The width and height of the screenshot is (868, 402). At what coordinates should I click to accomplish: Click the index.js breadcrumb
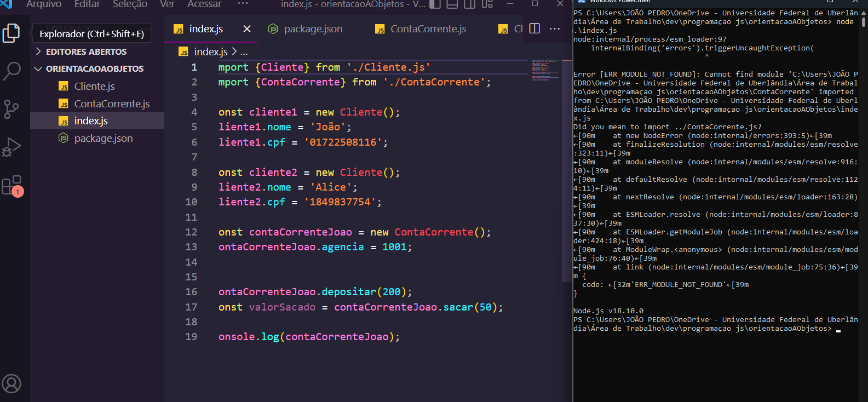(x=211, y=51)
